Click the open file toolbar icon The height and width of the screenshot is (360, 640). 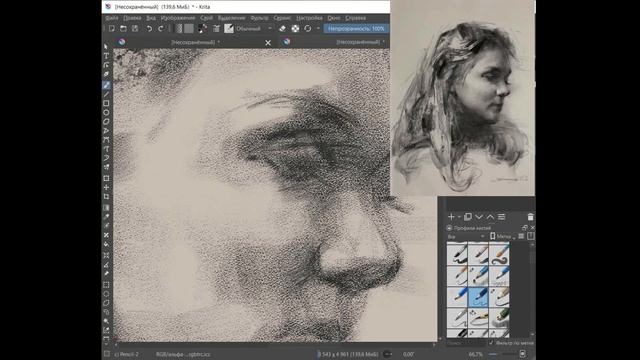123,29
